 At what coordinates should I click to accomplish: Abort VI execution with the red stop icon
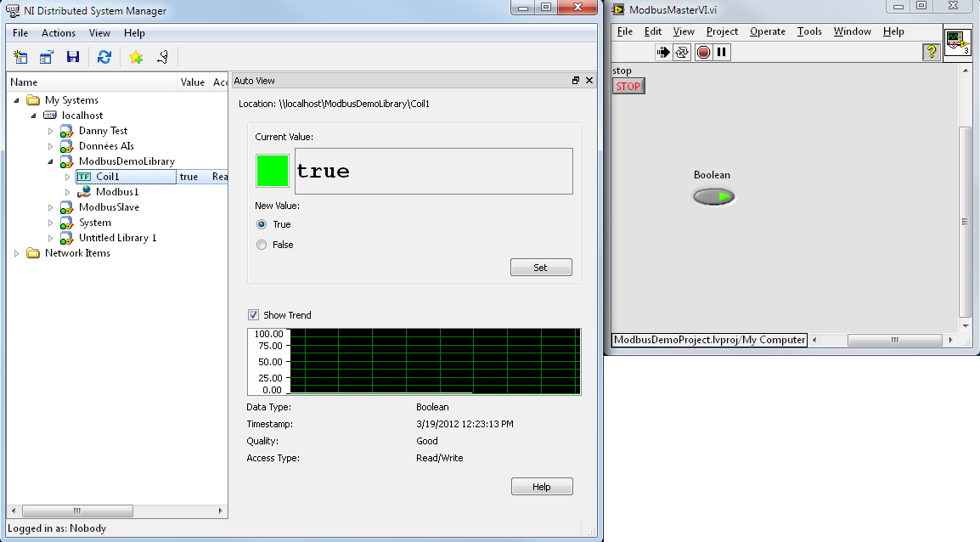[702, 52]
